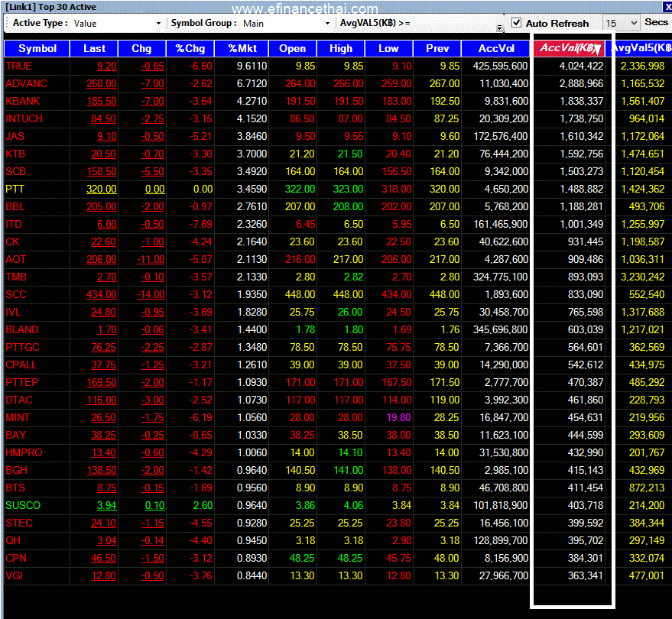672x619 pixels.
Task: Select the STEC symbol
Action: tap(19, 523)
